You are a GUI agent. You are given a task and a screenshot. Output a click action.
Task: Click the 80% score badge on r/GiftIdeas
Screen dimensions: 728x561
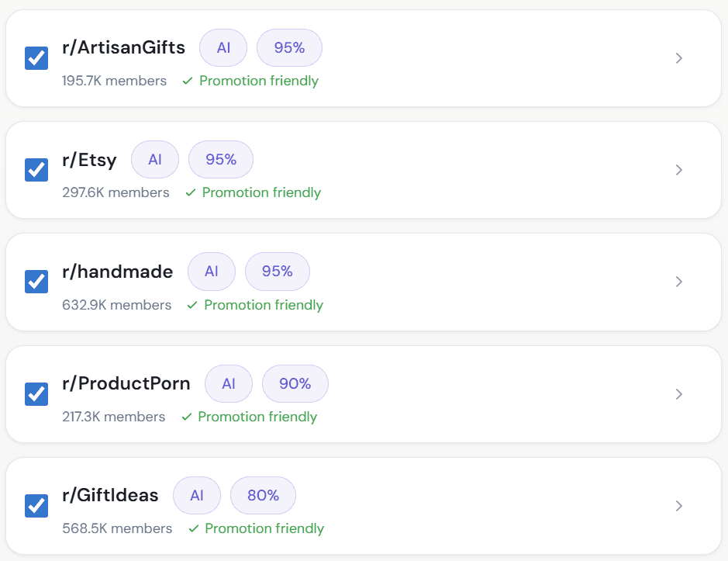pyautogui.click(x=263, y=496)
